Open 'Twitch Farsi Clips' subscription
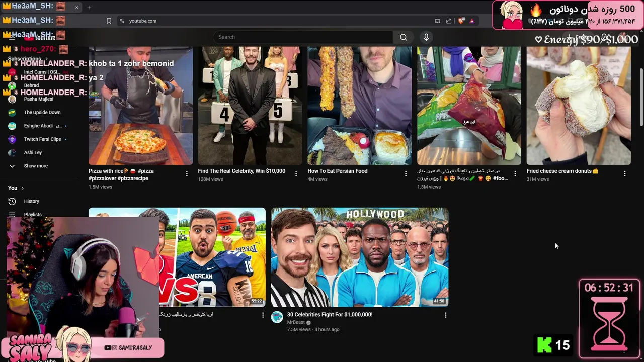Viewport: 644px width, 362px height. click(x=42, y=139)
